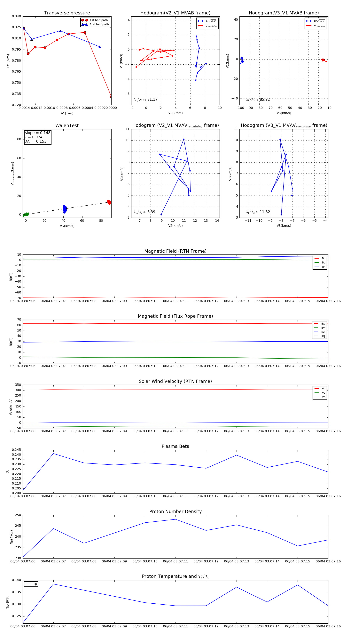The width and height of the screenshot is (351, 644).
Task: Select the '1st half path' legend entry
Action: (x=95, y=20)
